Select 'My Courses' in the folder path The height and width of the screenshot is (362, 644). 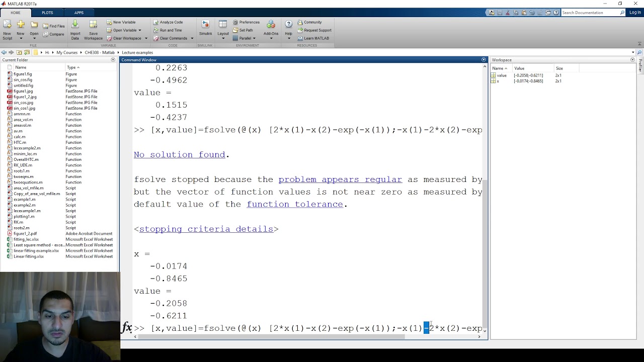pyautogui.click(x=67, y=52)
